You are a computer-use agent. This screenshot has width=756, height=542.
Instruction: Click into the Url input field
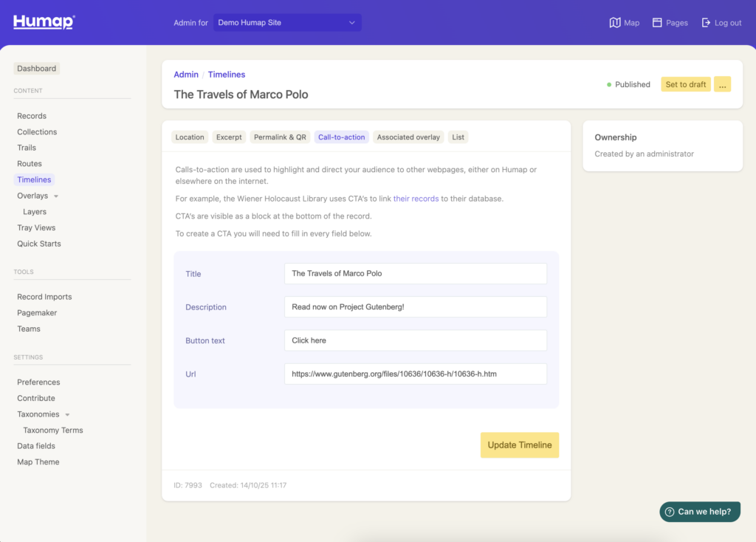[415, 374]
